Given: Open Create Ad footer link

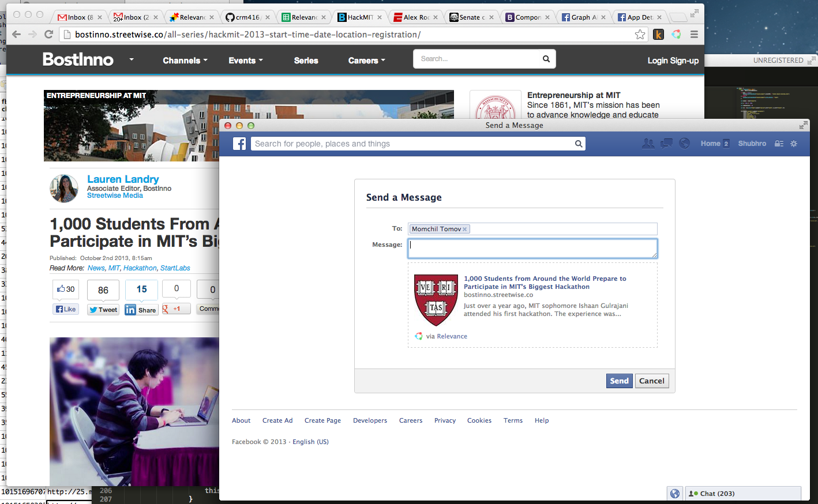Looking at the screenshot, I should point(277,420).
